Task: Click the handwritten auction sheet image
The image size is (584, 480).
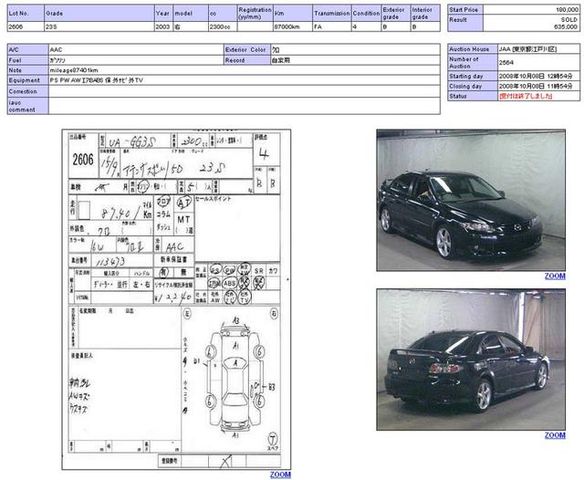Action: tap(176, 299)
